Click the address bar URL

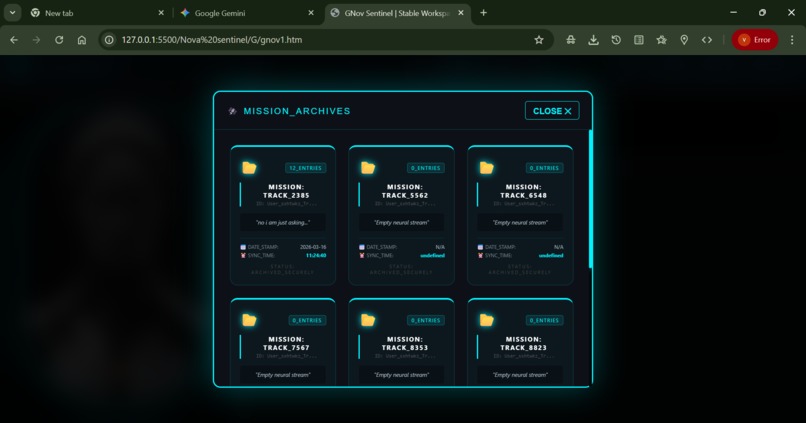click(x=212, y=40)
